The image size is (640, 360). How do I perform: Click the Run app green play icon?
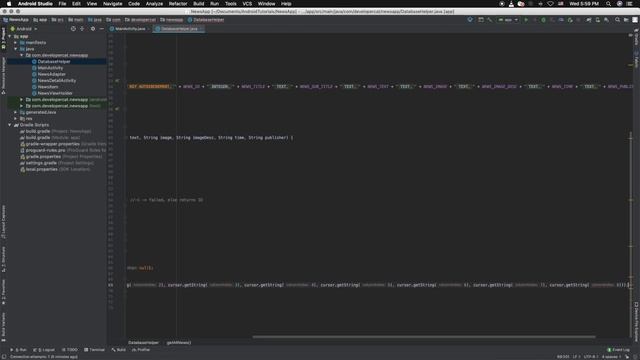pos(526,20)
